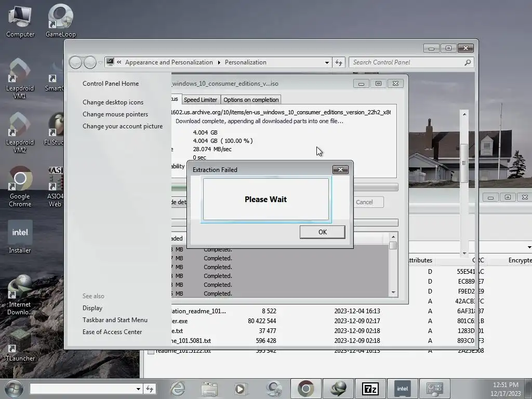This screenshot has width=532, height=399.
Task: Click the taskbar clock showing 12:51 PM
Action: (x=506, y=385)
